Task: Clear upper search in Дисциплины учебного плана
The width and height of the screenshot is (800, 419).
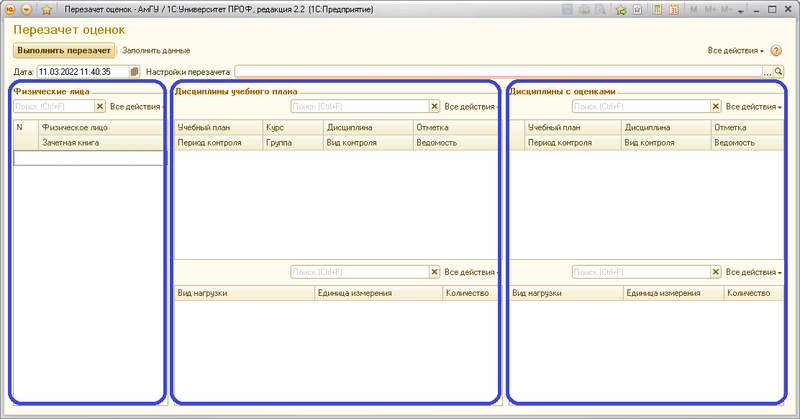Action: 434,106
